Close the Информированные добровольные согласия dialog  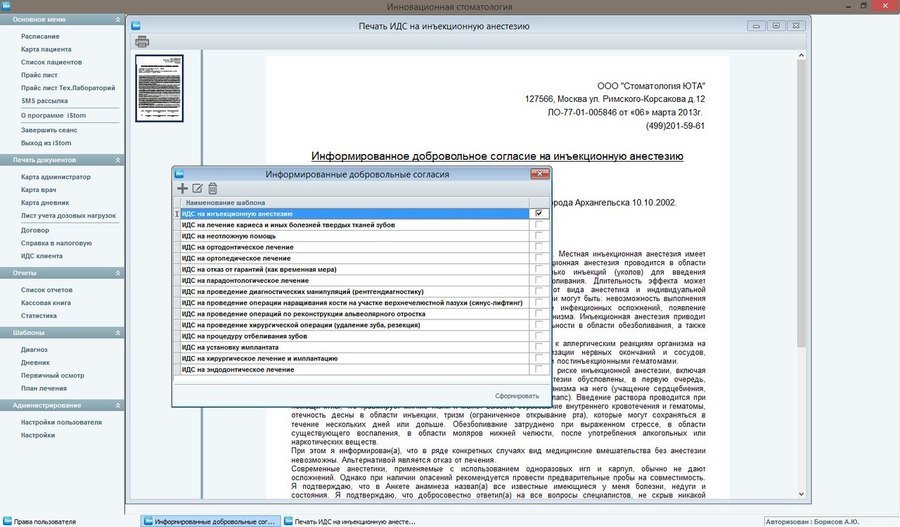click(x=540, y=173)
